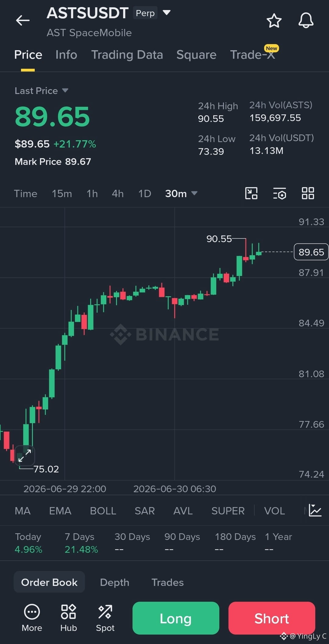Toggle the SAR indicator
This screenshot has height=644, width=329.
click(x=145, y=511)
